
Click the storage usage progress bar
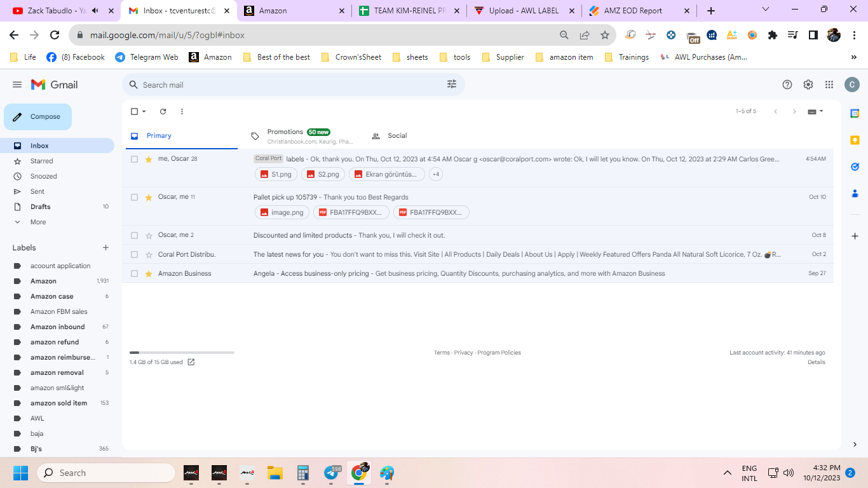pyautogui.click(x=182, y=352)
